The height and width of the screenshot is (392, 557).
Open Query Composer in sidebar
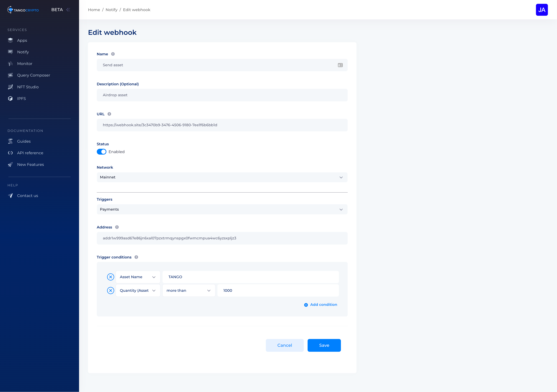(33, 75)
